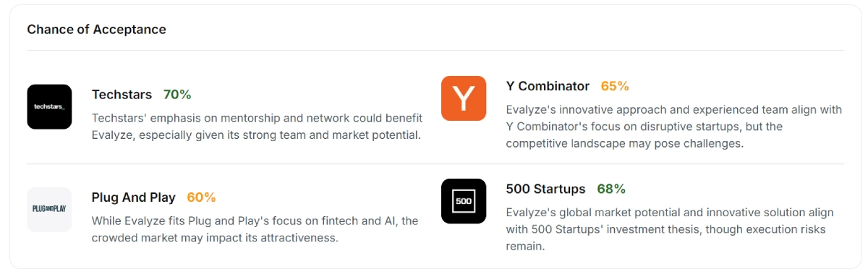Click the Y Combinator orange logo
The width and height of the screenshot is (868, 277).
464,98
